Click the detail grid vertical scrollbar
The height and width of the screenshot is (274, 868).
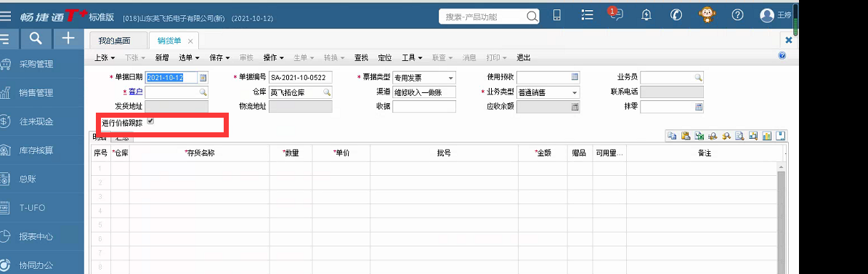(x=782, y=219)
